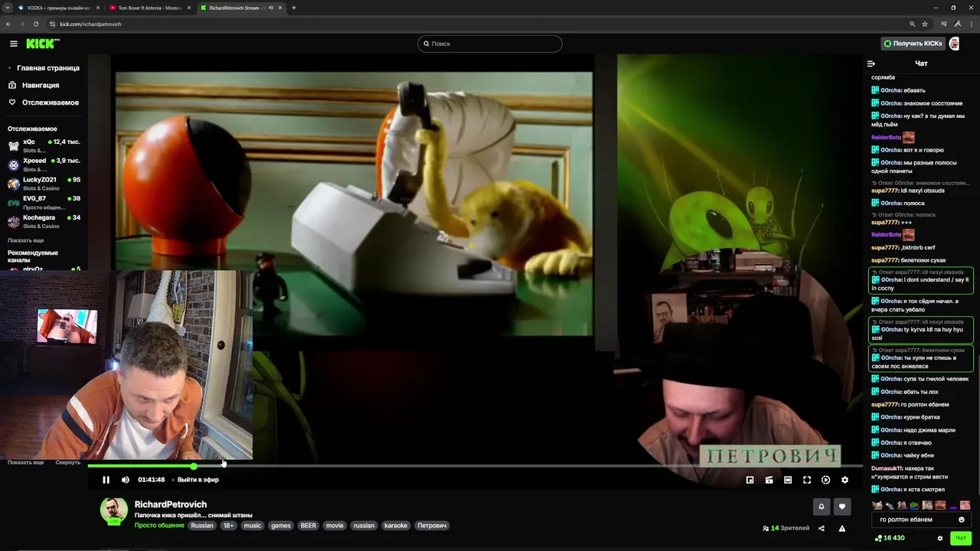Go to Главная страница
The image size is (980, 551).
[44, 68]
